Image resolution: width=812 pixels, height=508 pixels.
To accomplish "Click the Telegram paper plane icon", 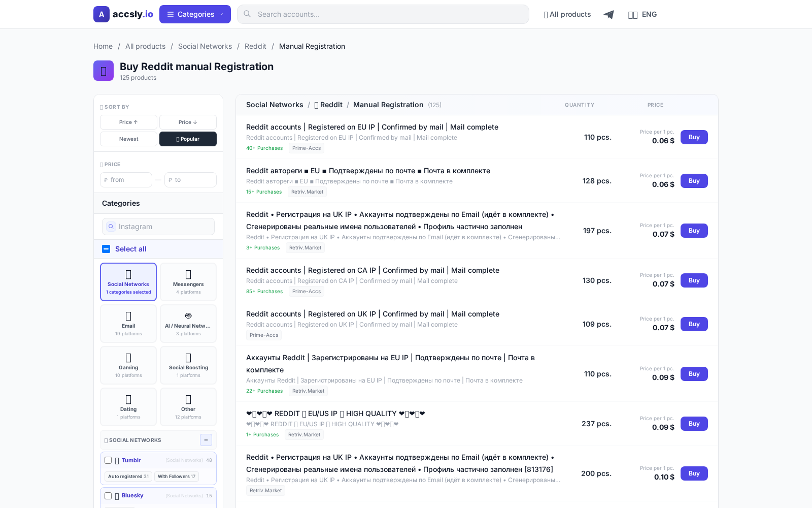I will pos(608,14).
